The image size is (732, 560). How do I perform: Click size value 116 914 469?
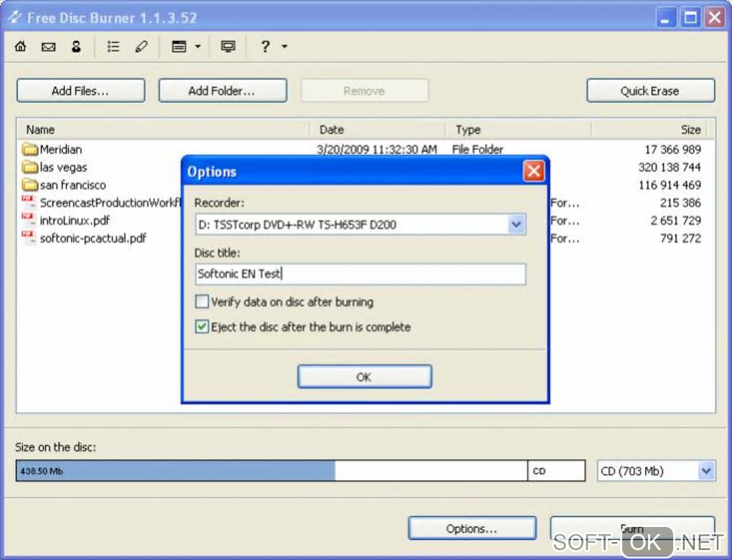[x=670, y=185]
